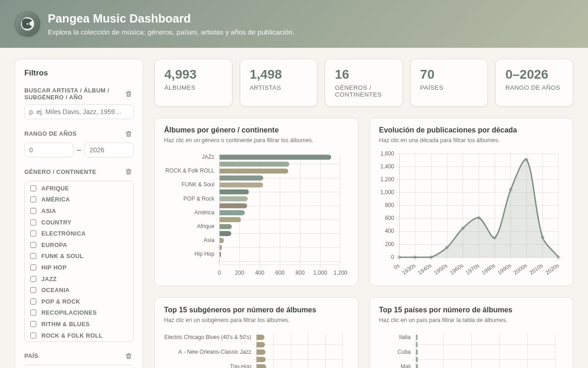Viewport: 588px width, 368px height.
Task: Tick the POP & ROCK checkbox
Action: coord(33,301)
